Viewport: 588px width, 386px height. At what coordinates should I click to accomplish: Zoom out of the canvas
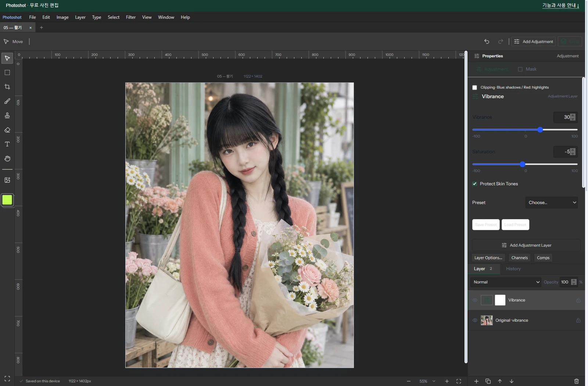tap(409, 381)
